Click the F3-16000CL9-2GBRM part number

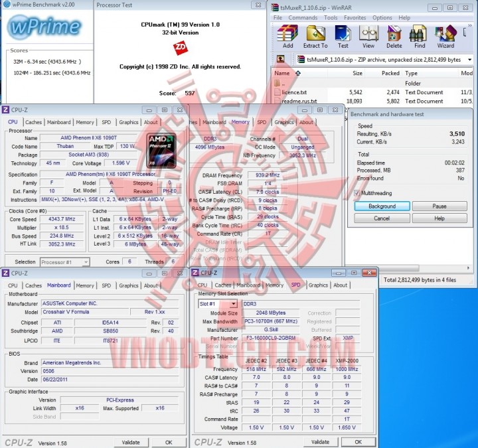coord(271,338)
